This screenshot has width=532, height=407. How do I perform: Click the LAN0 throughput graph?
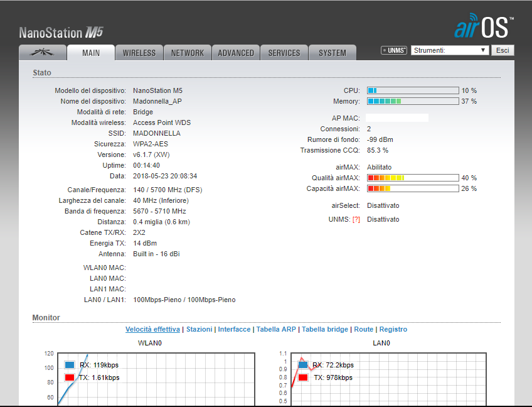pyautogui.click(x=389, y=379)
